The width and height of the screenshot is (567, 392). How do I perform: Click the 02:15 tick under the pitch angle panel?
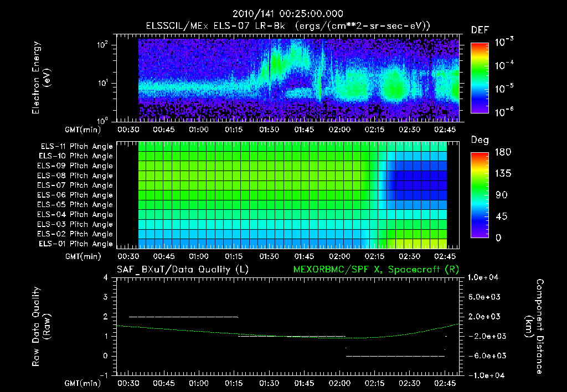374,256
